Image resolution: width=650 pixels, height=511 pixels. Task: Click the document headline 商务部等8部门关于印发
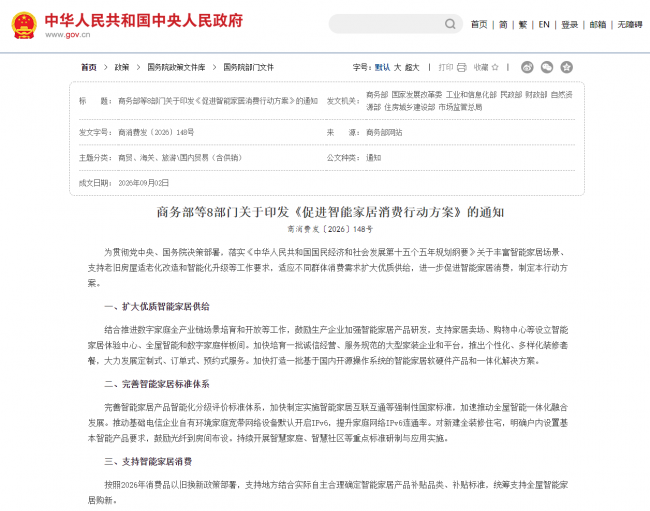(x=330, y=212)
